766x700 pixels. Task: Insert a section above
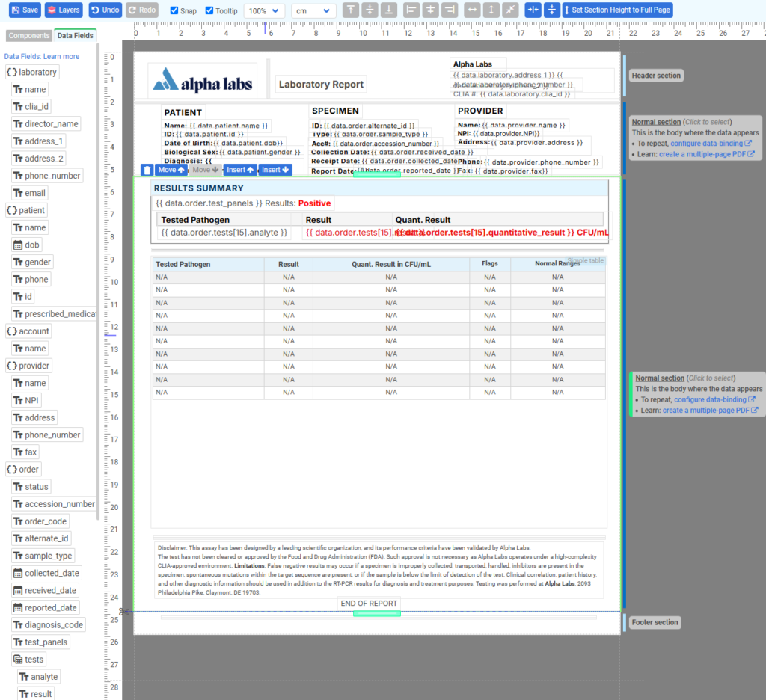pos(240,170)
